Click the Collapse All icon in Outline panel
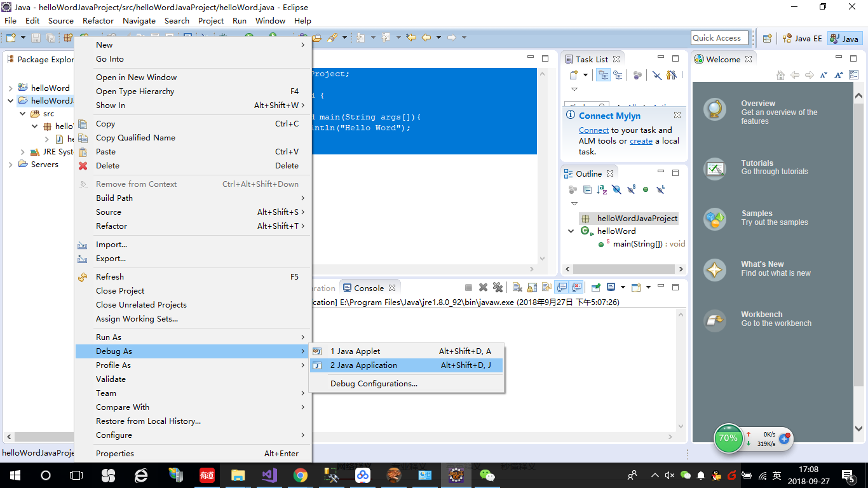This screenshot has height=488, width=868. point(587,189)
